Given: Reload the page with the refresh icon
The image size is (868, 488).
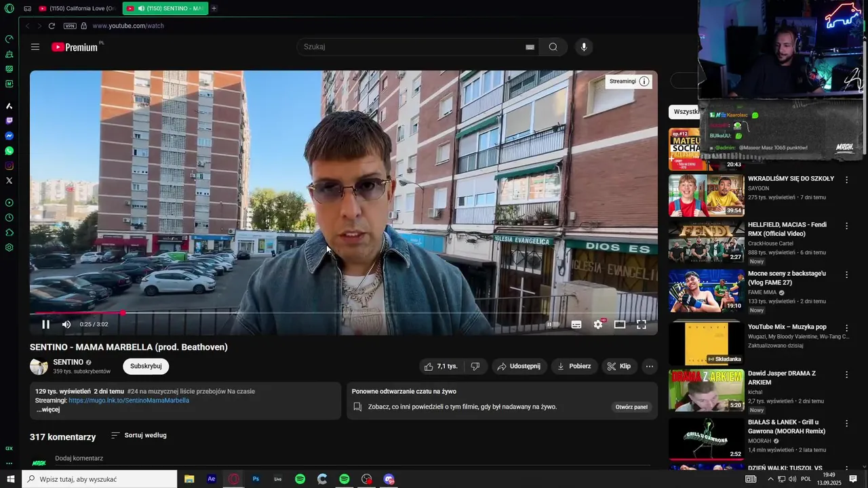Looking at the screenshot, I should [52, 26].
